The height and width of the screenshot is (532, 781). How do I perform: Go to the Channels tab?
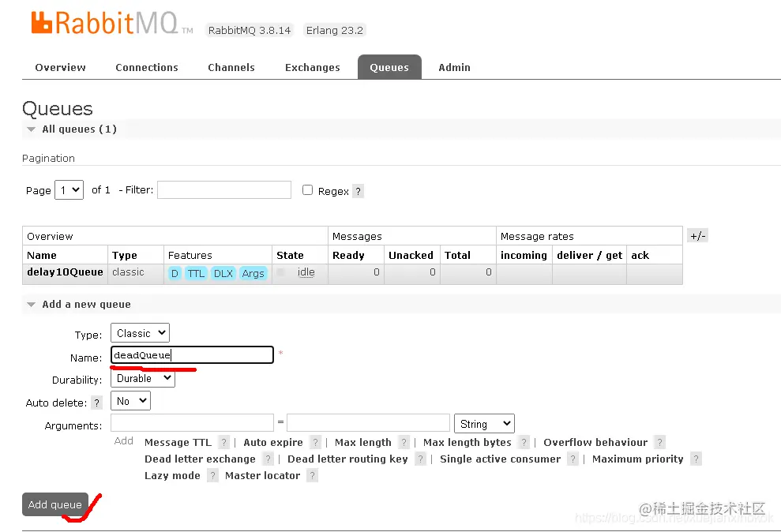tap(231, 67)
